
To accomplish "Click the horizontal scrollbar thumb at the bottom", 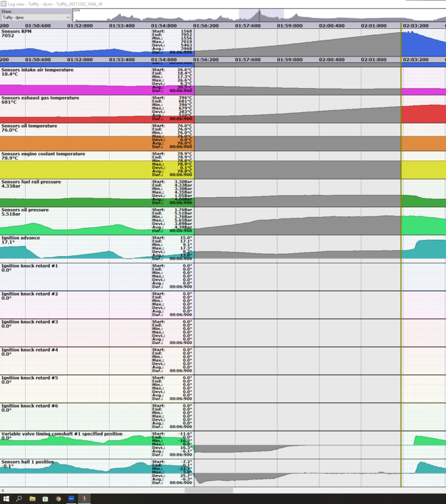I will pos(208,491).
